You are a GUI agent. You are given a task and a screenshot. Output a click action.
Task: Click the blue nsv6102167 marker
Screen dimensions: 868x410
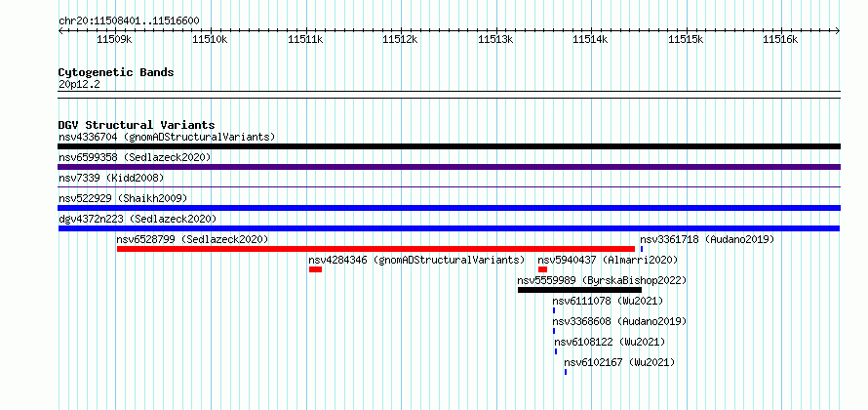(566, 372)
